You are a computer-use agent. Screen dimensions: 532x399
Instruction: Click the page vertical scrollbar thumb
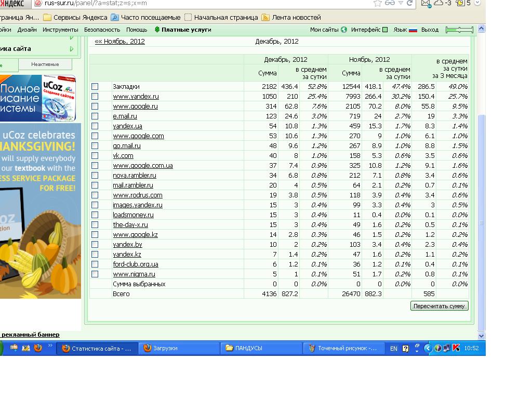pyautogui.click(x=482, y=222)
